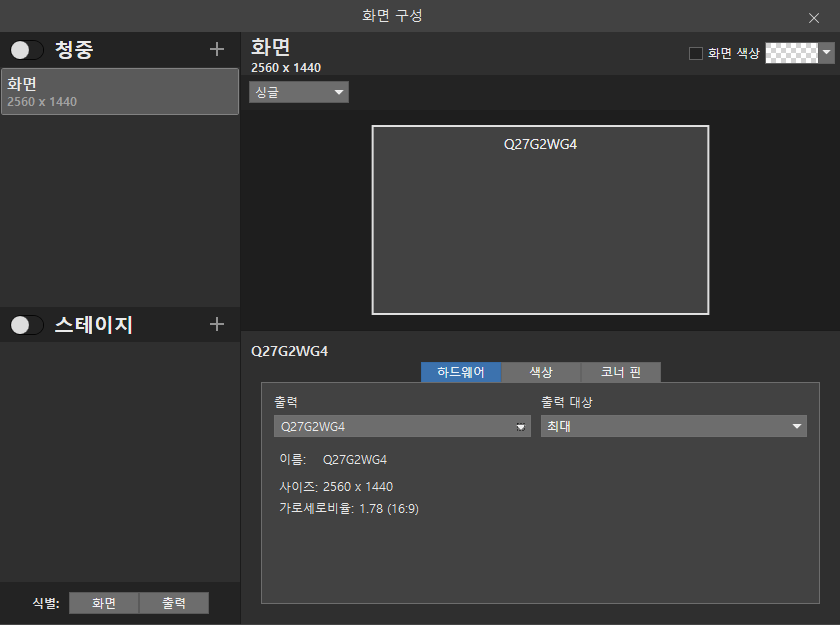Click the 2560 x 1440 text under 화면 heading
Screen dimensions: 840x625
[286, 68]
